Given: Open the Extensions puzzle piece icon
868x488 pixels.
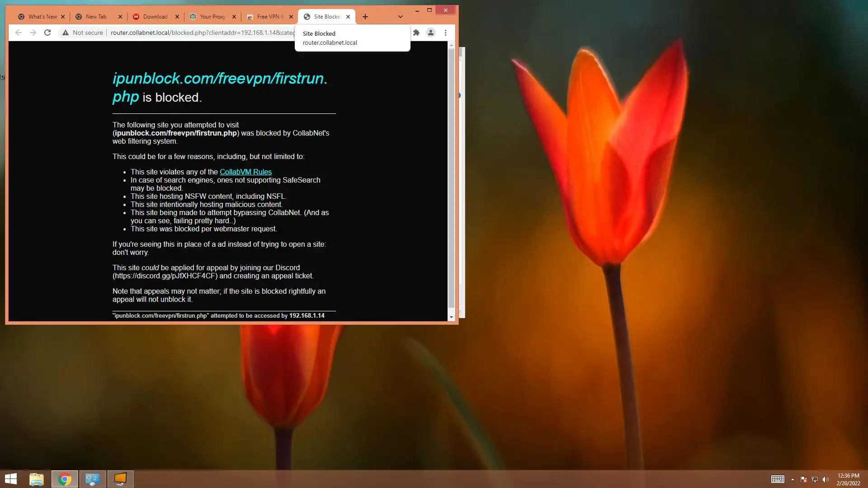Looking at the screenshot, I should [x=416, y=33].
